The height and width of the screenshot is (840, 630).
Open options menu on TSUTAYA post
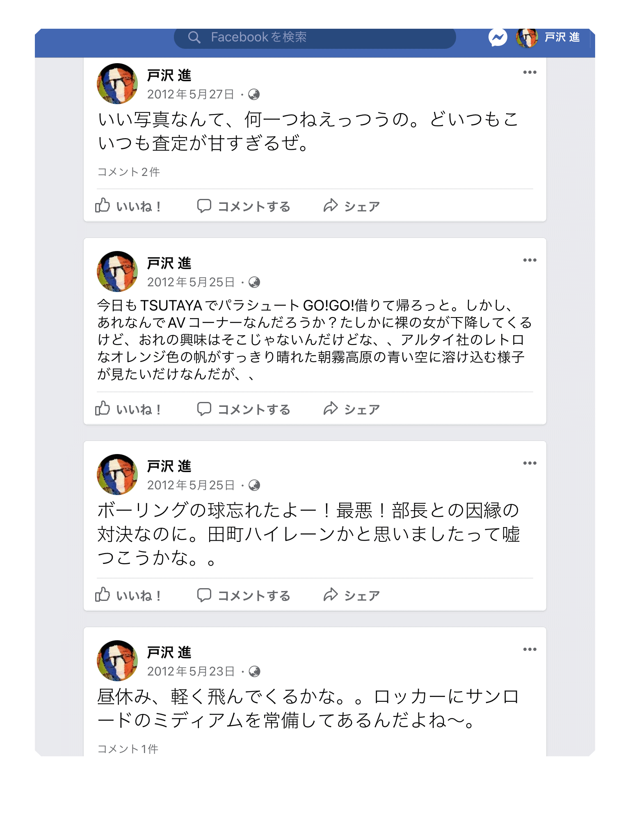(530, 260)
